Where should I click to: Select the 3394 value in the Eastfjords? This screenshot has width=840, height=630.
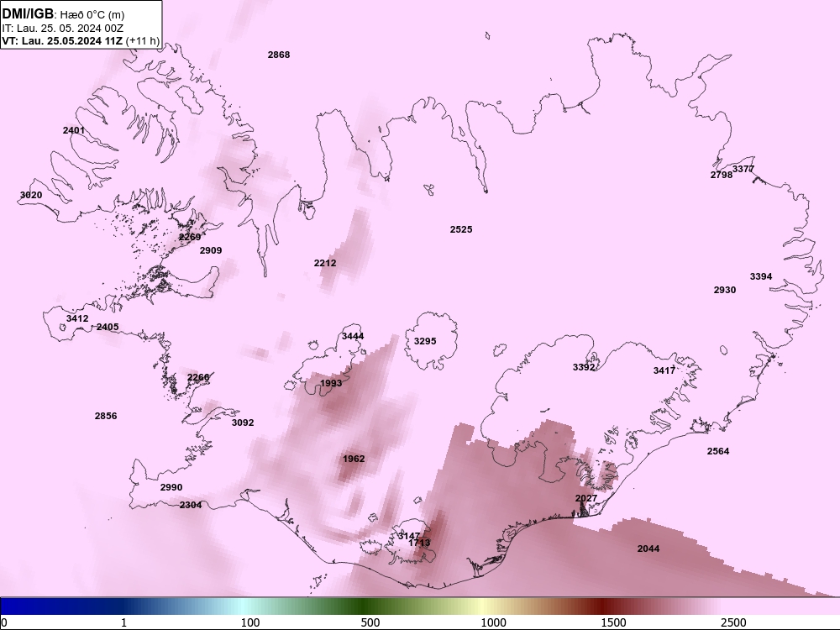[x=761, y=276]
